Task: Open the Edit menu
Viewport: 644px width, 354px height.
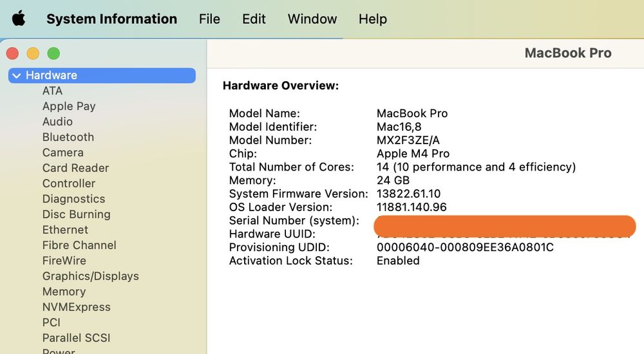Action: click(254, 19)
